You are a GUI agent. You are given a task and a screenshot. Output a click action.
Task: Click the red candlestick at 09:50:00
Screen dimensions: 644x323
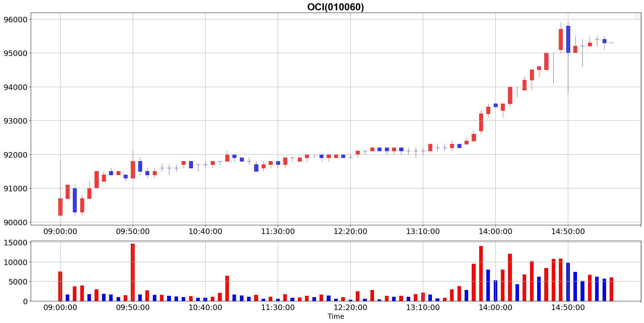click(133, 170)
